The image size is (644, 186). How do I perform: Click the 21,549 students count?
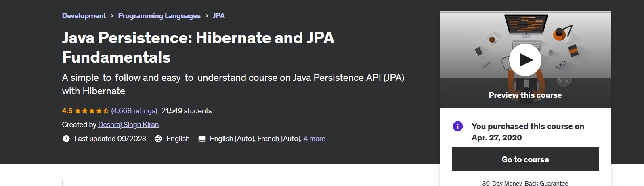(x=187, y=111)
